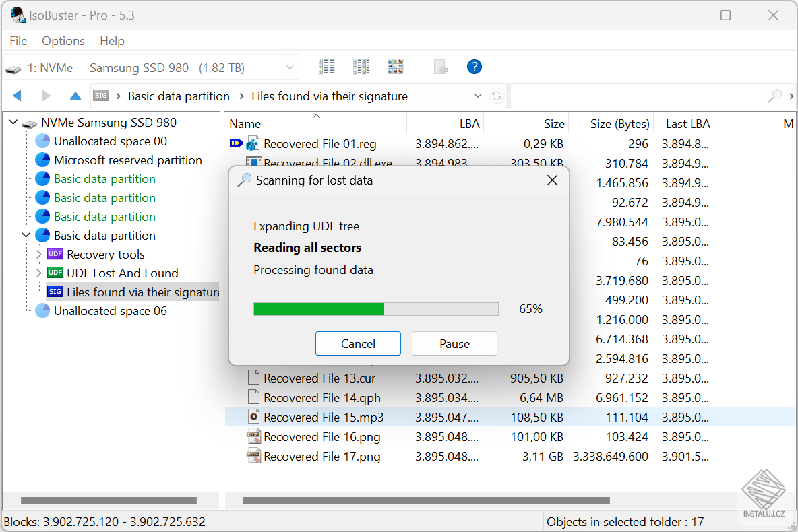Click breadcrumb chevron before Basic data partition
The width and height of the screenshot is (798, 532).
click(118, 96)
